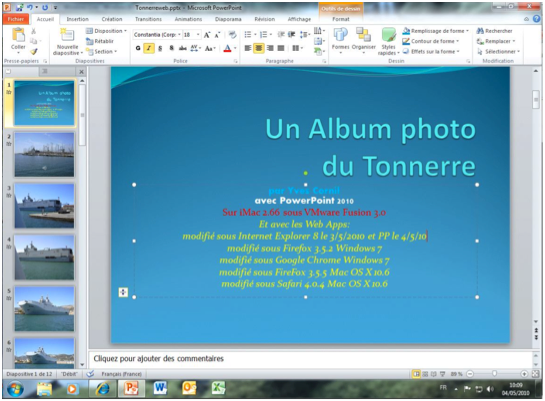
Task: Increase font size with the large A icon
Action: coord(207,35)
